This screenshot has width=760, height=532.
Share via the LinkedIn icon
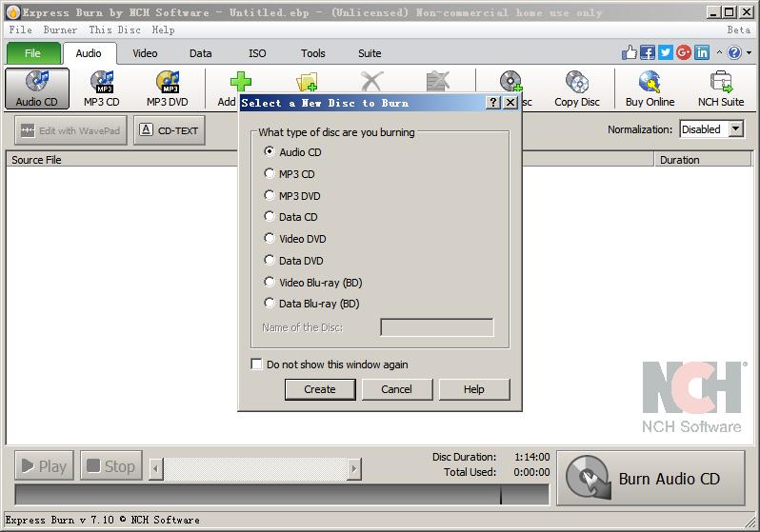(701, 52)
